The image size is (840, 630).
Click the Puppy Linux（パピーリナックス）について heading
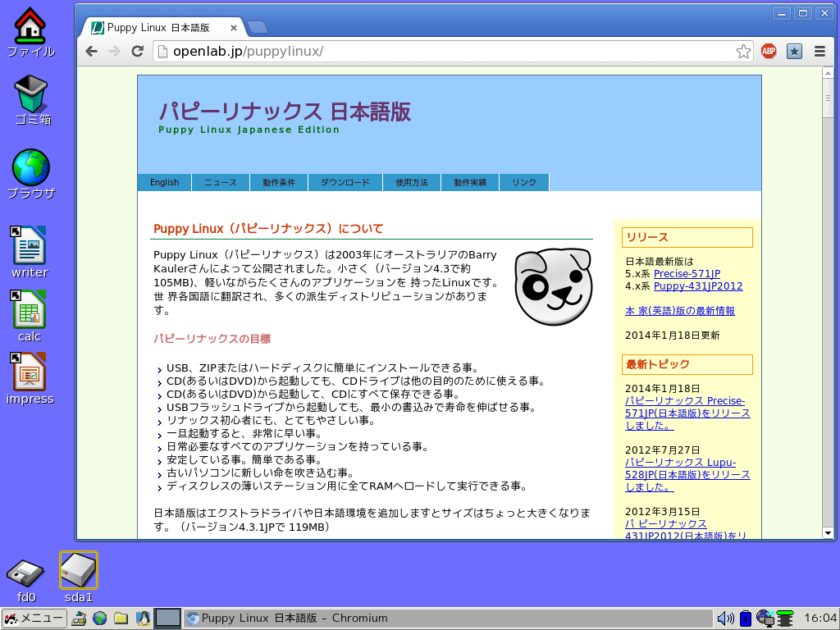click(x=268, y=229)
